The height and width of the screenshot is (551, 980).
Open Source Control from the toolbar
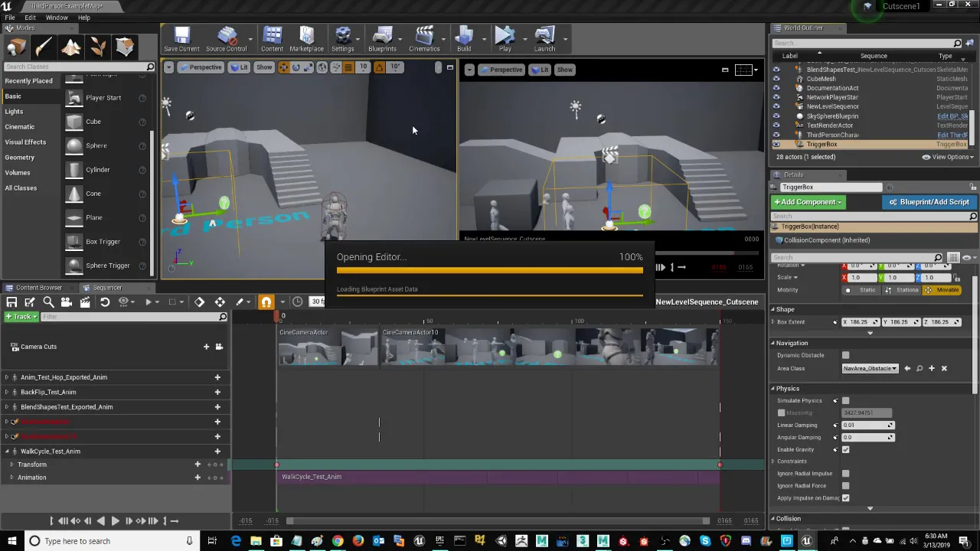226,40
